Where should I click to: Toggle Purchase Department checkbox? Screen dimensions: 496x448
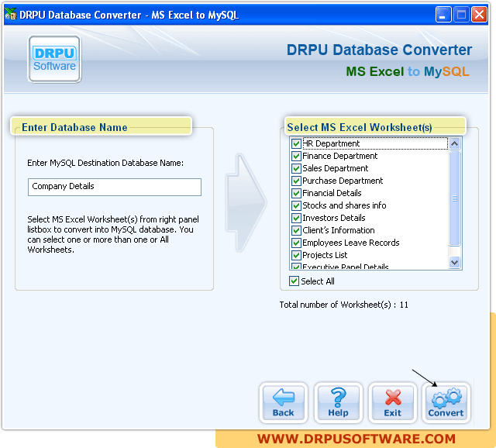(296, 181)
